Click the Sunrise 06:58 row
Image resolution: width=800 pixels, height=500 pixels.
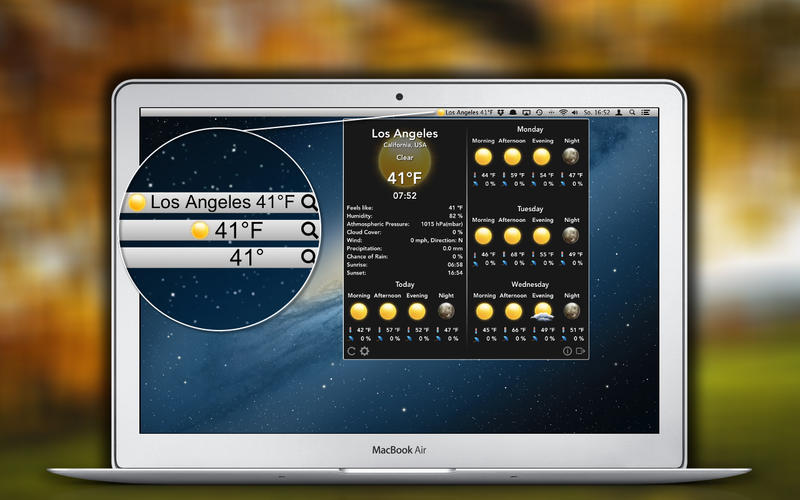click(x=405, y=265)
